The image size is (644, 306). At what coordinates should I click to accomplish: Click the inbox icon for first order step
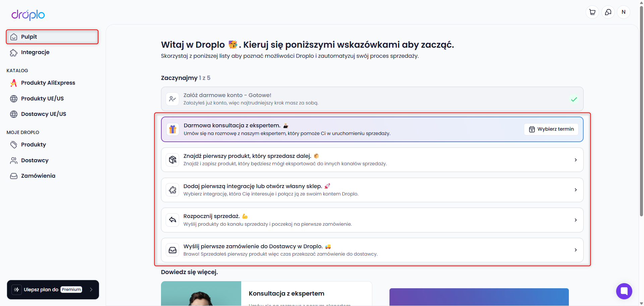point(173,250)
